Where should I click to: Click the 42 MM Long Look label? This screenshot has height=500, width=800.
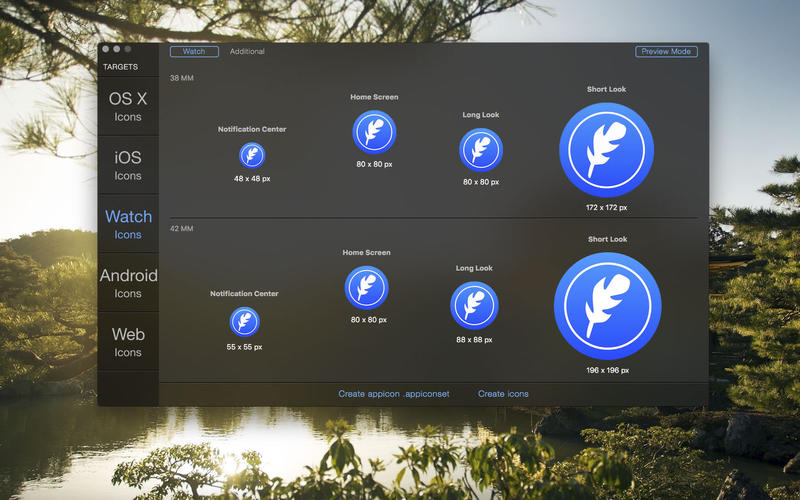[474, 268]
